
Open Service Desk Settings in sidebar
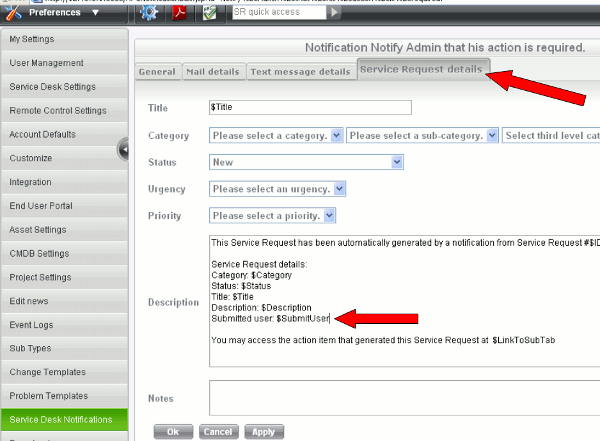pos(53,86)
